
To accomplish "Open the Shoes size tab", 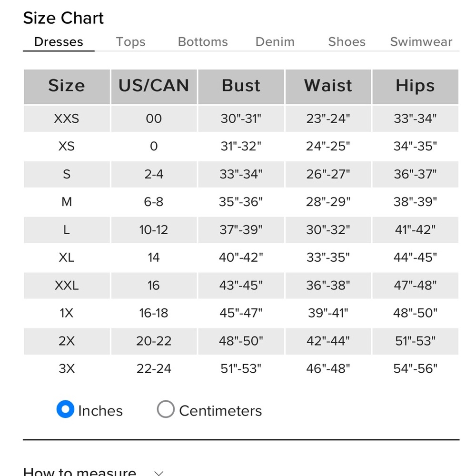I will pyautogui.click(x=347, y=42).
